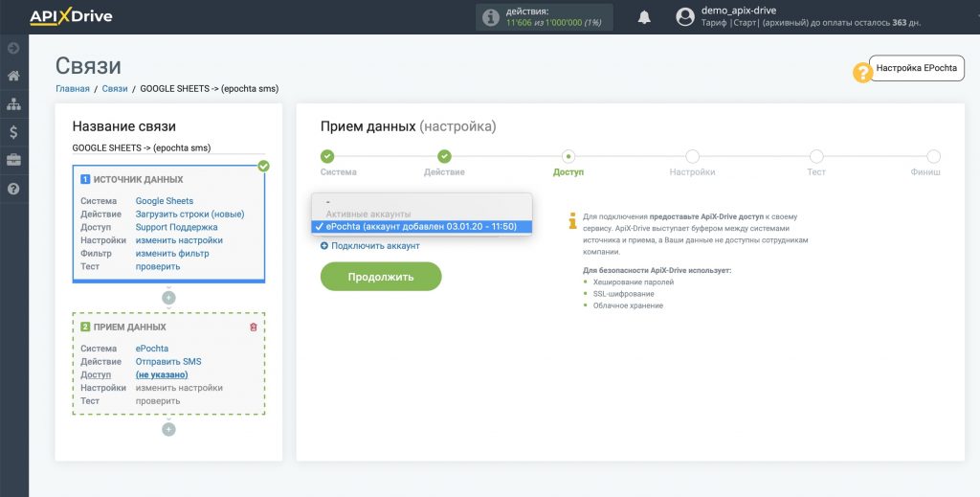Go to the Система step circle
This screenshot has width=980, height=497.
pyautogui.click(x=327, y=156)
